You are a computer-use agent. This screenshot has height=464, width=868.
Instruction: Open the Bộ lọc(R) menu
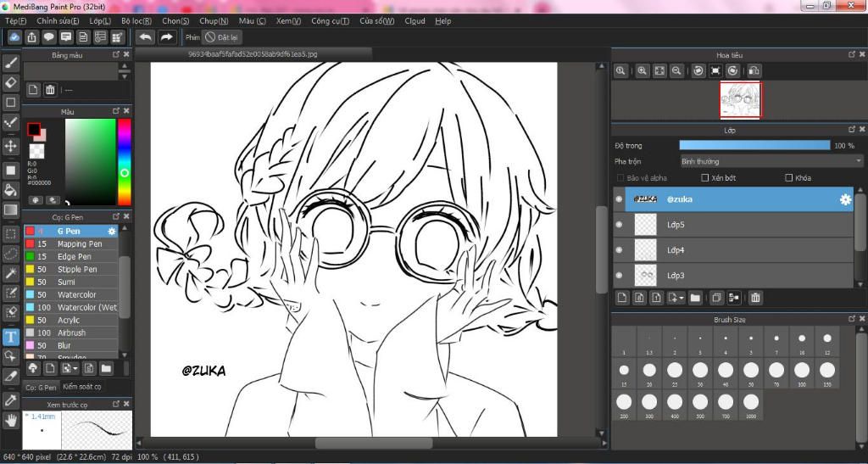pos(136,21)
